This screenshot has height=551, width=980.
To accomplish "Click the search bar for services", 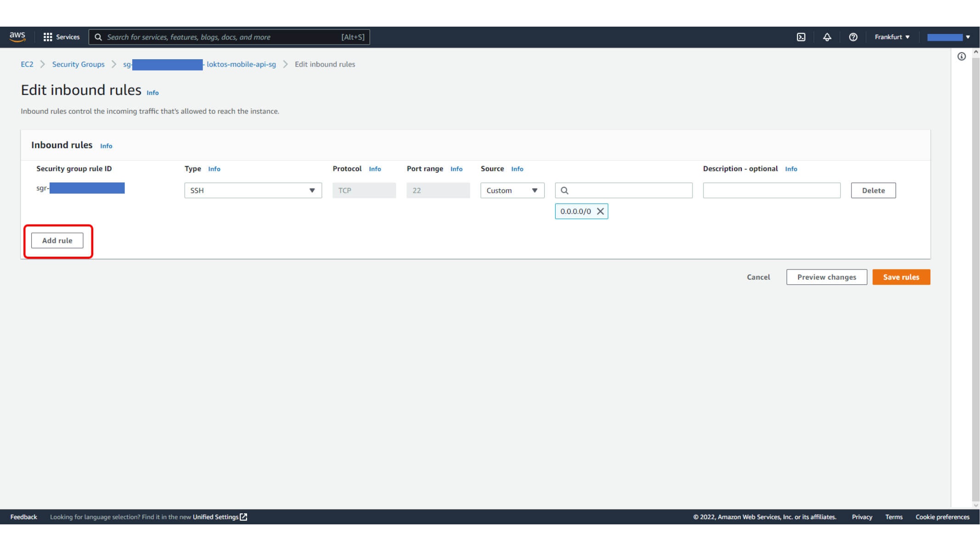I will pyautogui.click(x=229, y=37).
